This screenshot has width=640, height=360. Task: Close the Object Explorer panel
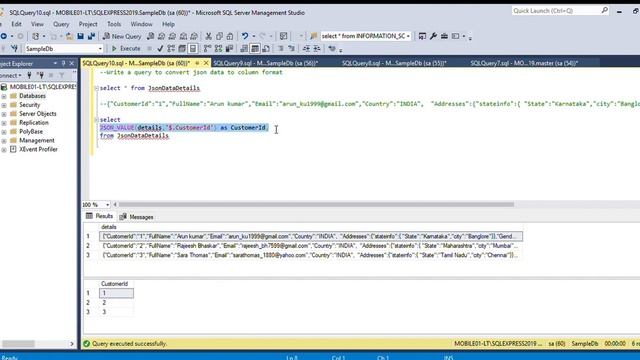[71, 63]
